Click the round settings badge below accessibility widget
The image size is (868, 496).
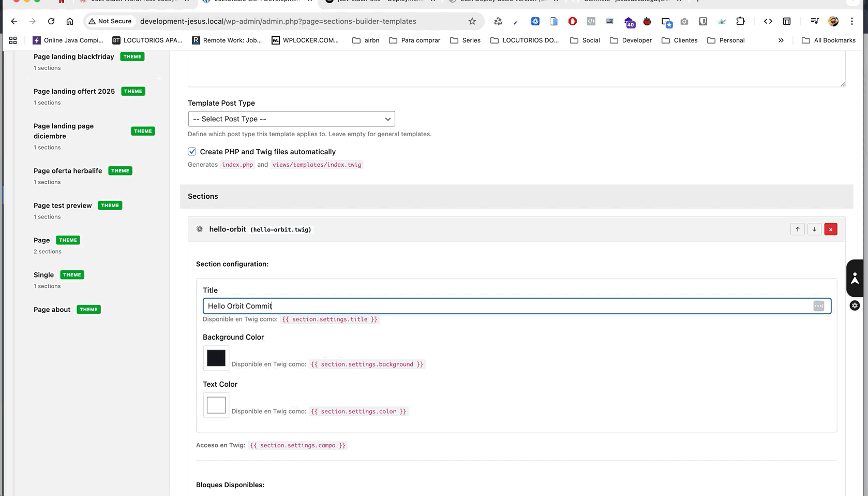click(855, 305)
